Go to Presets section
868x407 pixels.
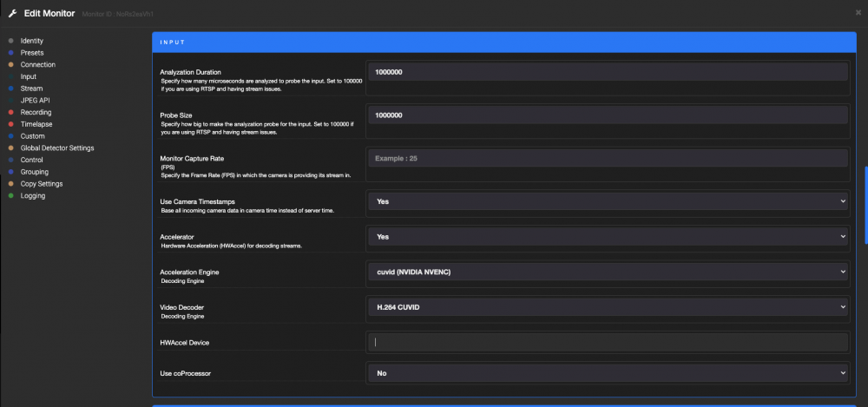(32, 53)
